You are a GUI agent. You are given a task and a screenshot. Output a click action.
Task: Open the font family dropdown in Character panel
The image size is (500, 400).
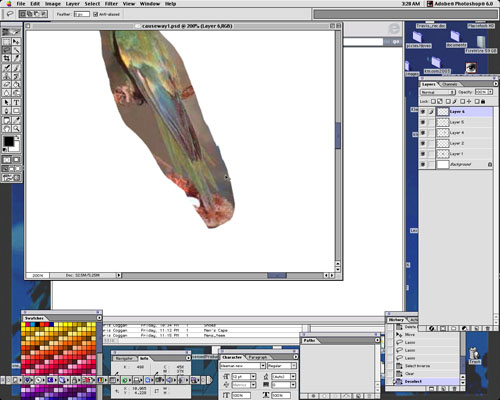[263, 366]
